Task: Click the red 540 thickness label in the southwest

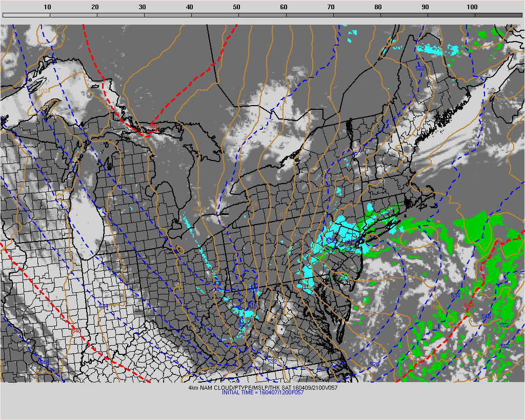Action: [76, 331]
